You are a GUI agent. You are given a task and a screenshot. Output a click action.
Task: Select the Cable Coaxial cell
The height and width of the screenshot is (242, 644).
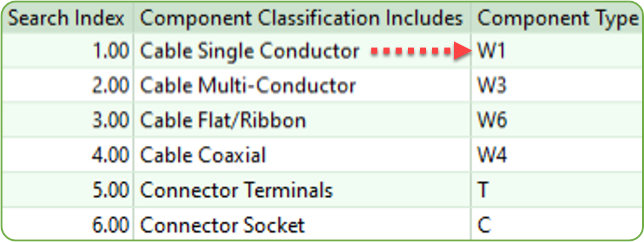pos(302,155)
